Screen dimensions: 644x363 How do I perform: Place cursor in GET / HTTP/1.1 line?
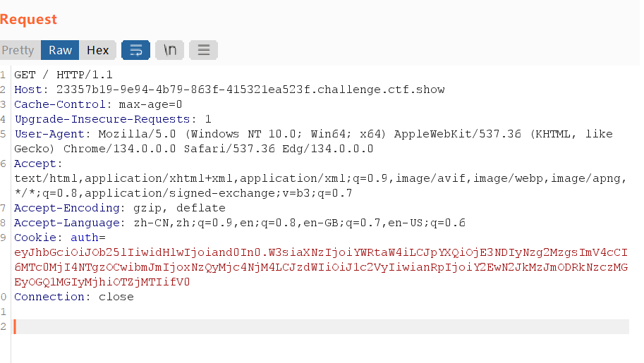[63, 75]
